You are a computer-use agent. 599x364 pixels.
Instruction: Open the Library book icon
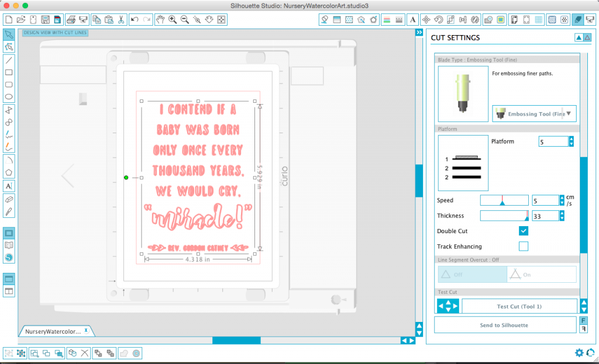[x=9, y=245]
